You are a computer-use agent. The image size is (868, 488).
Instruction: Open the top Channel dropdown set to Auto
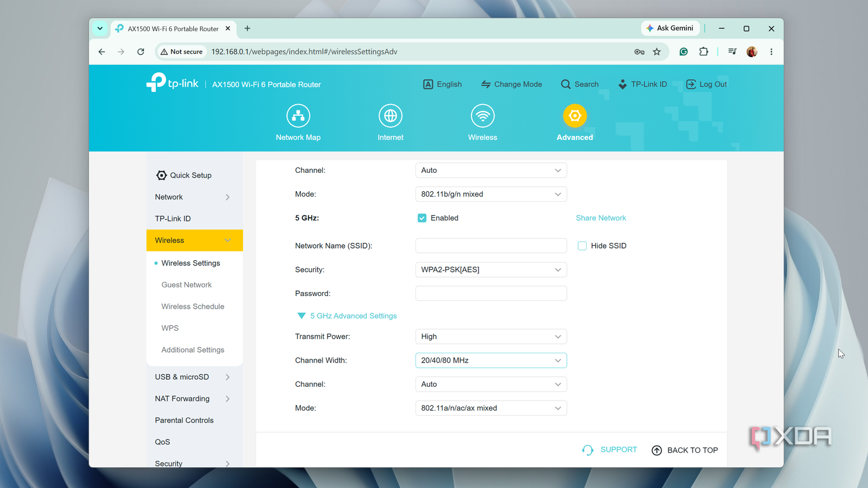pyautogui.click(x=491, y=171)
